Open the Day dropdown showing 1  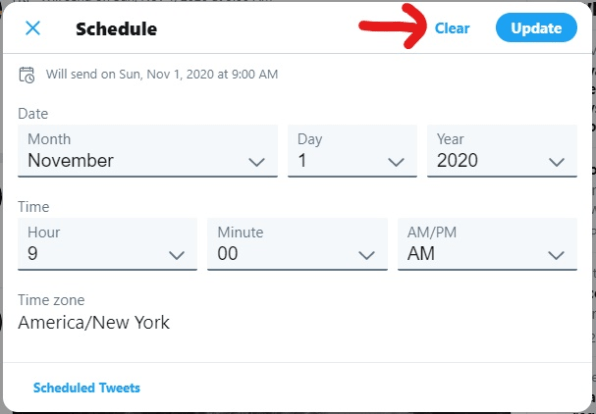coord(352,151)
